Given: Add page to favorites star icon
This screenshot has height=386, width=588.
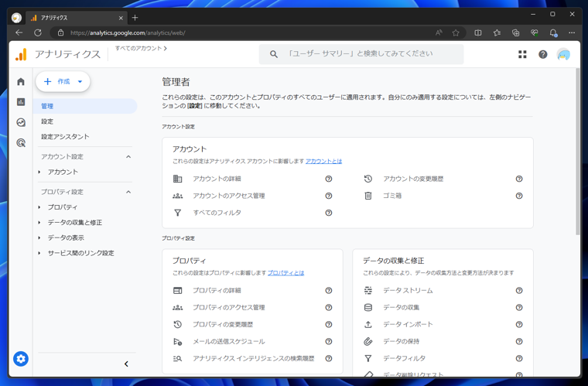Looking at the screenshot, I should 456,32.
